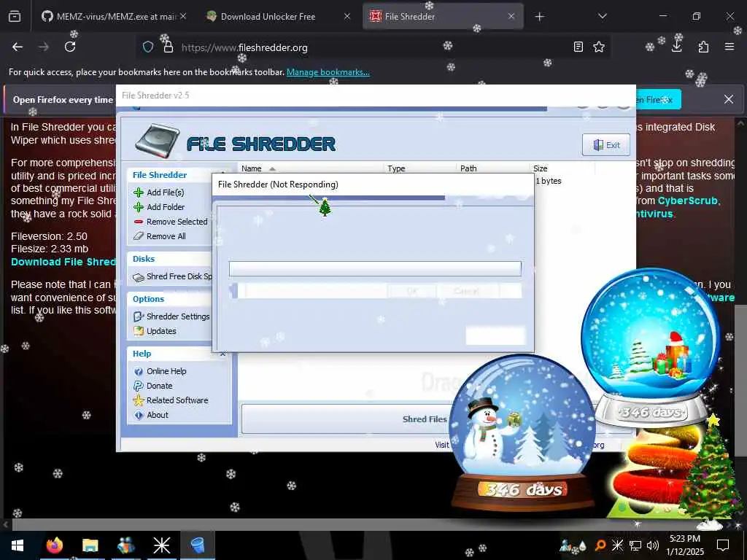Click the snowman snow globe desktop widget
747x560 pixels.
[x=522, y=433]
